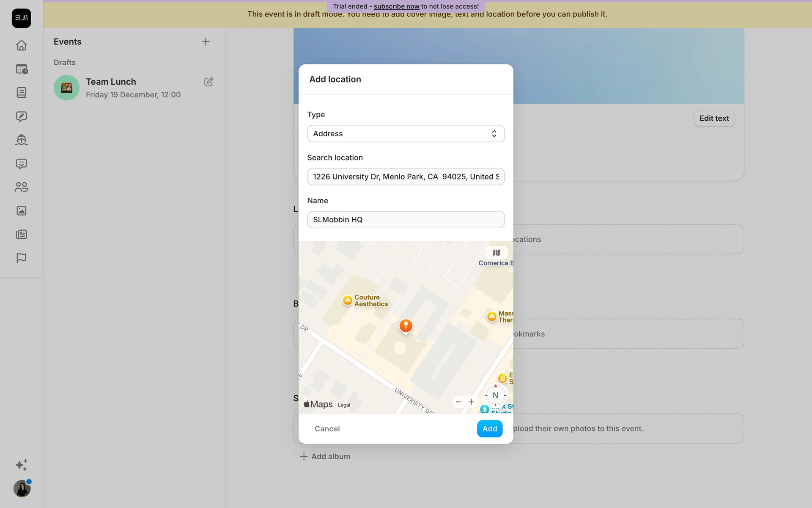812x508 pixels.
Task: Click the map compass North control
Action: (495, 395)
